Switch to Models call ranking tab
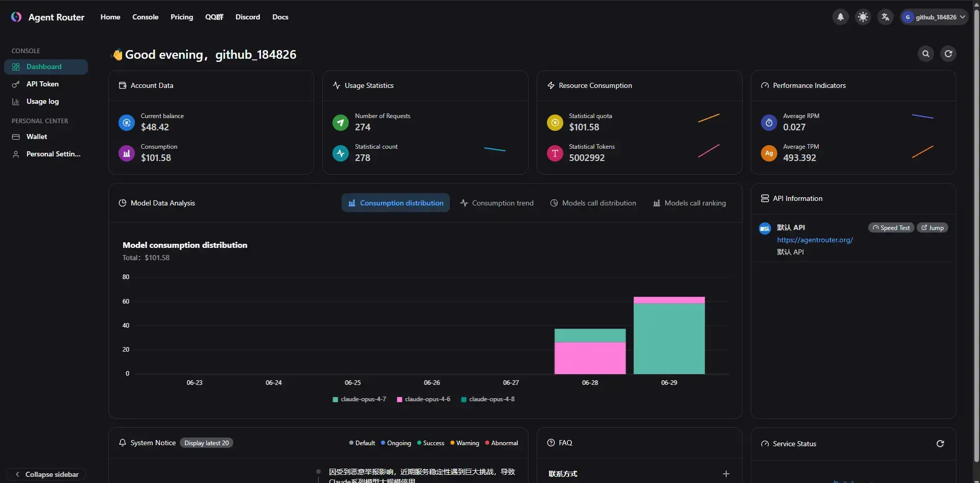Viewport: 980px width, 483px height. point(689,203)
